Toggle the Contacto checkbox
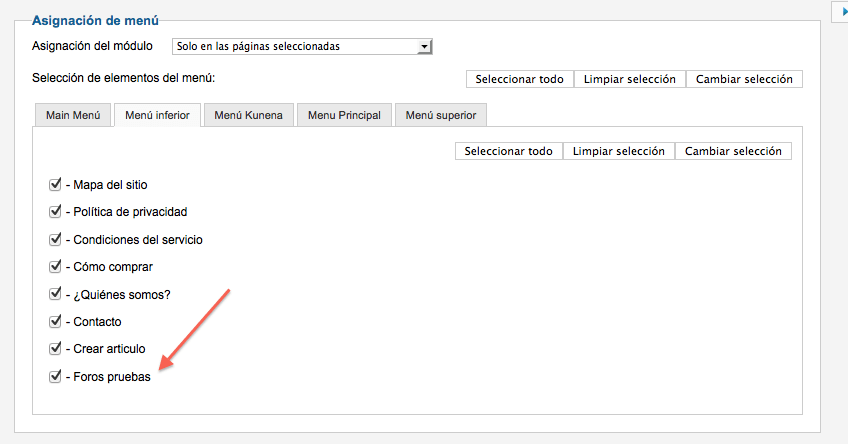Image resolution: width=848 pixels, height=444 pixels. [55, 321]
